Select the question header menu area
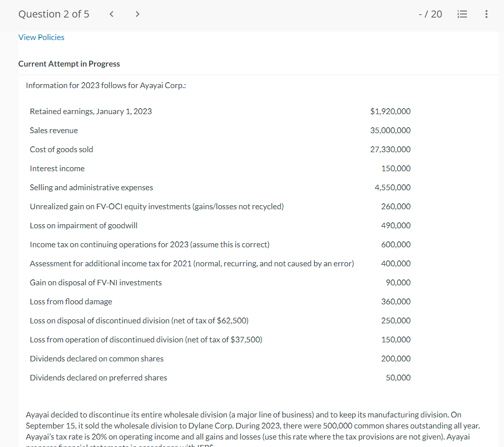504x447 pixels. point(53,14)
